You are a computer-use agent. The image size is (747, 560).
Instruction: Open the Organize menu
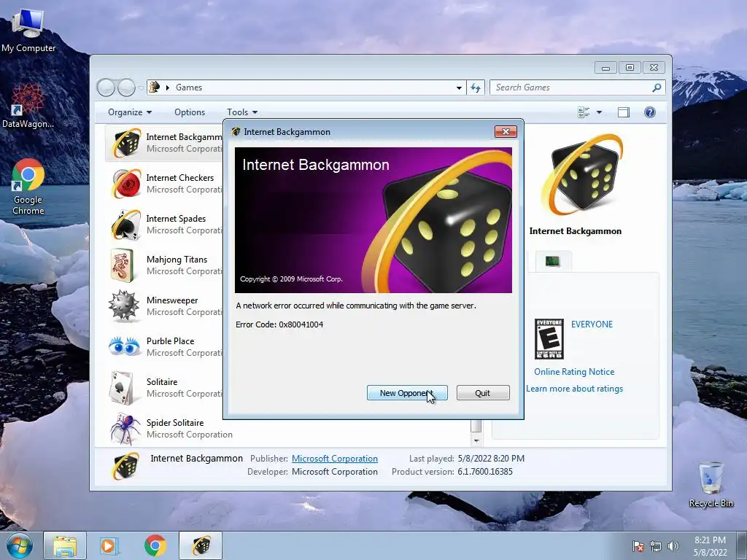pyautogui.click(x=130, y=112)
